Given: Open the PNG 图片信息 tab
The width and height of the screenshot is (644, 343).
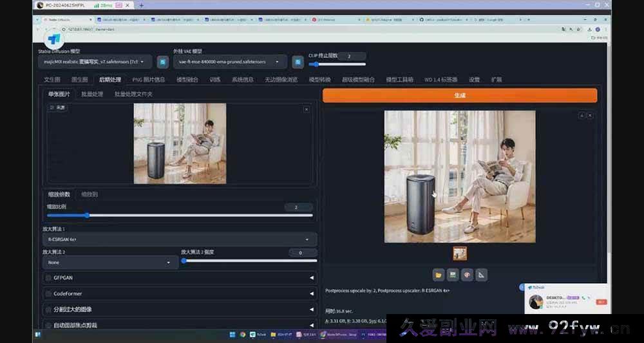Looking at the screenshot, I should [x=148, y=80].
